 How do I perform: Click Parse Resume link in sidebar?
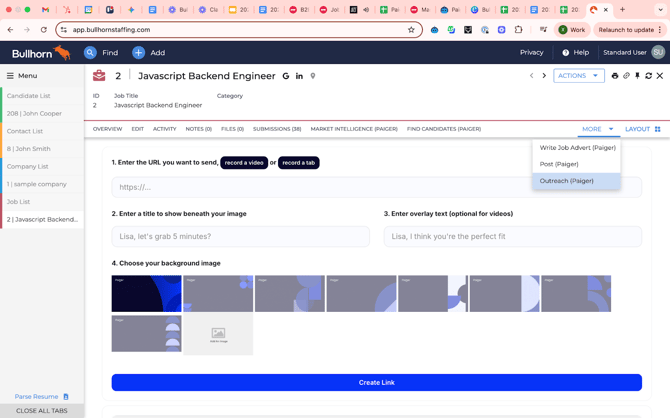coord(37,397)
